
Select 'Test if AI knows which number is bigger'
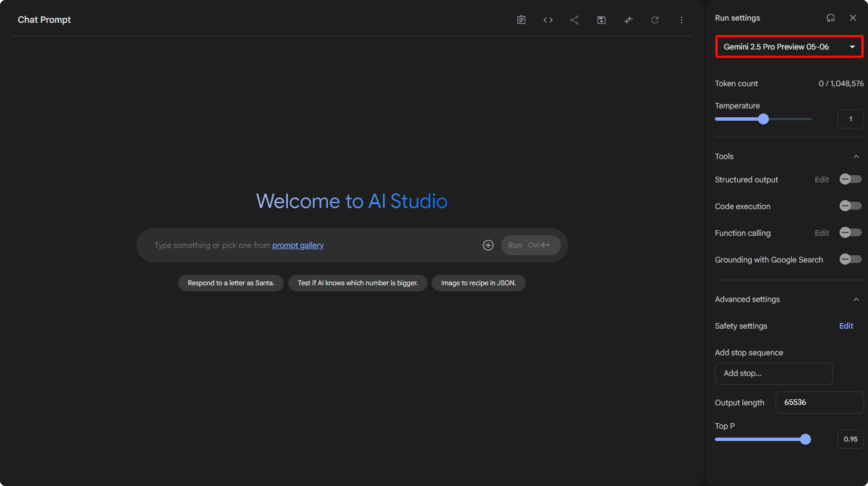[358, 283]
